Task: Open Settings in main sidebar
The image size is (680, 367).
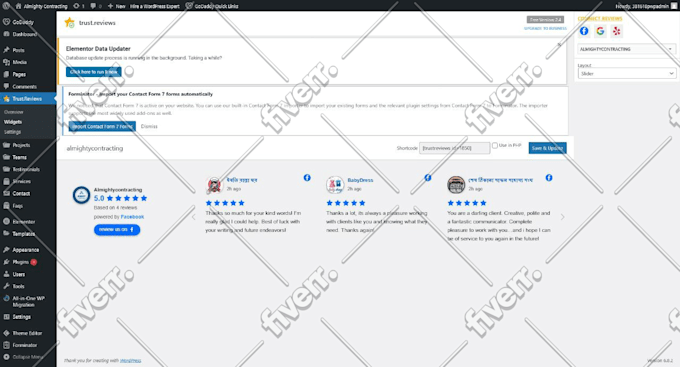Action: (x=22, y=317)
